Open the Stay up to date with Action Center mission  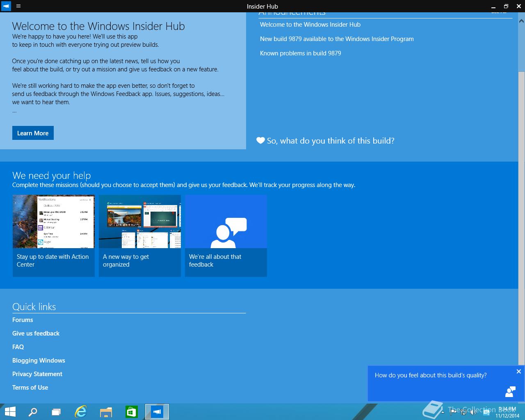click(x=54, y=236)
